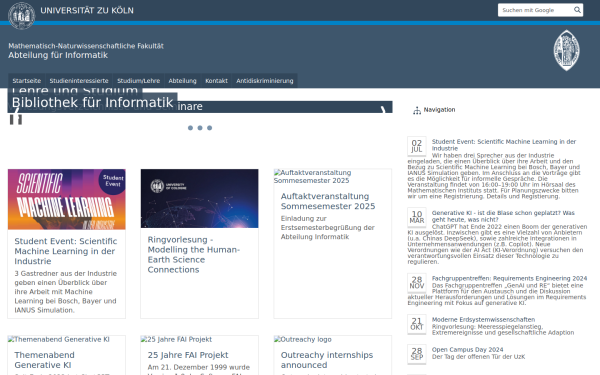Open 'Fachgruppentreffen: Requirements Engineering 2024' event
Screen dimensions: 600x375
click(x=509, y=279)
